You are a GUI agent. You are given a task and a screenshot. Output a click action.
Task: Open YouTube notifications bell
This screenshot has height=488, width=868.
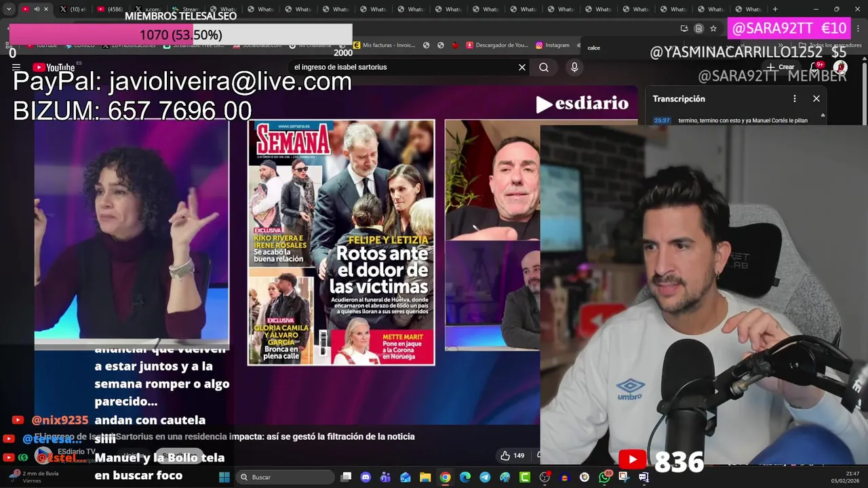[x=816, y=67]
